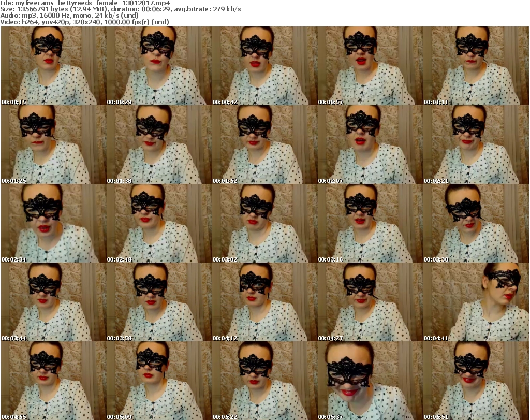
Task: Open the thumbnail frame stamped 00:05:51
Action: (x=476, y=381)
